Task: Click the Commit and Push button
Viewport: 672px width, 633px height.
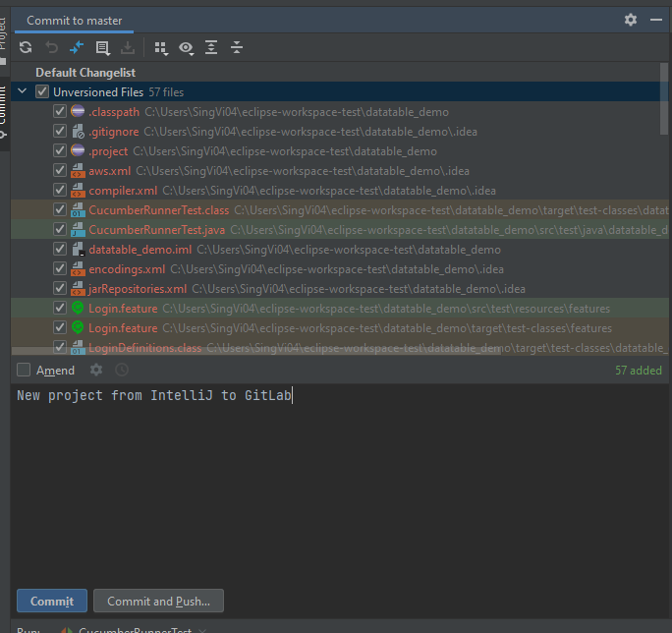Action: coord(158,601)
